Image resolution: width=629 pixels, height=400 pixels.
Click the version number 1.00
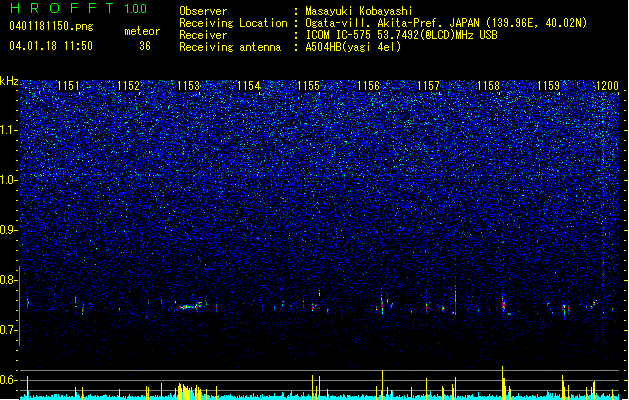pyautogui.click(x=135, y=8)
